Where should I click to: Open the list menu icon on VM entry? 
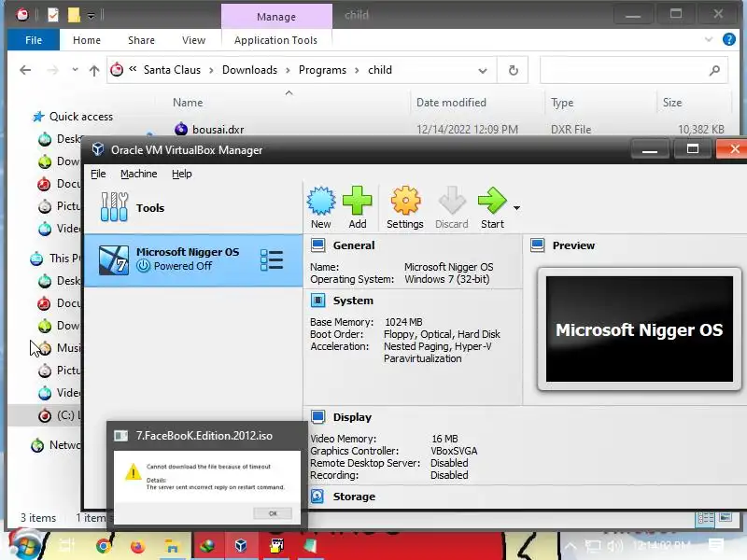(x=272, y=260)
